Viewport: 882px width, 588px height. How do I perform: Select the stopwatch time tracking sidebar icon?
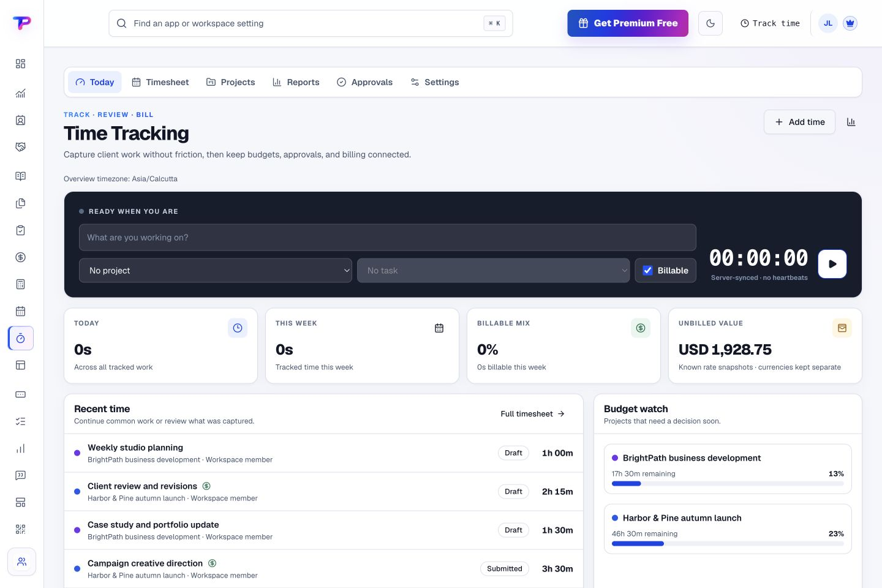(x=21, y=338)
